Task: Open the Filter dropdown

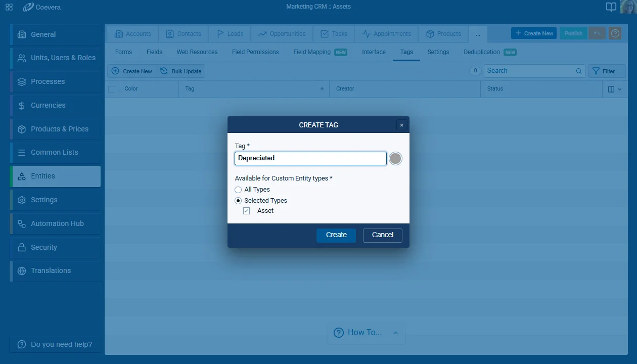Action: (607, 71)
